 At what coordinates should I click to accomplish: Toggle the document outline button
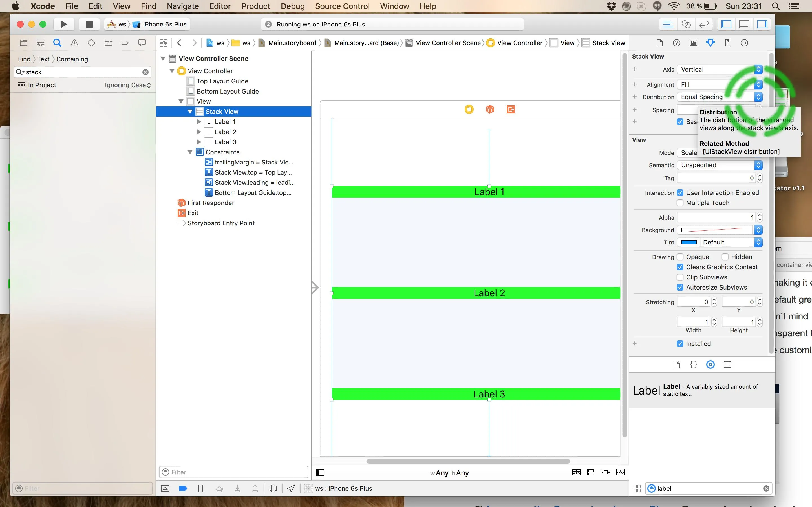pyautogui.click(x=321, y=473)
